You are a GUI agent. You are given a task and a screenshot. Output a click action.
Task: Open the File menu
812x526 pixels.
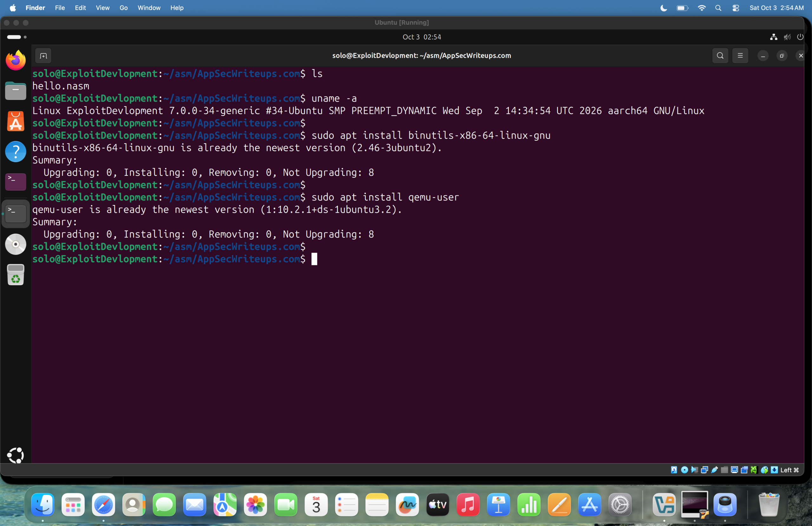click(60, 8)
